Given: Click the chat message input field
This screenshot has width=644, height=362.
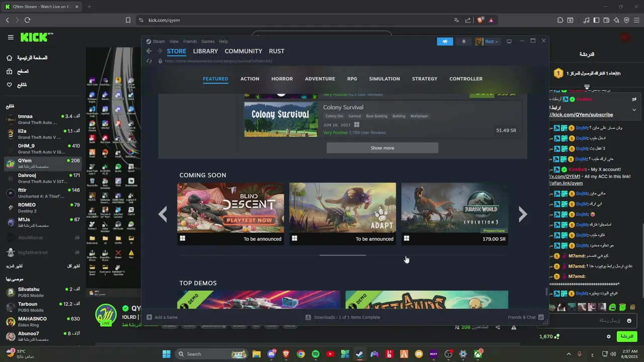Looking at the screenshot, I should pos(593,321).
